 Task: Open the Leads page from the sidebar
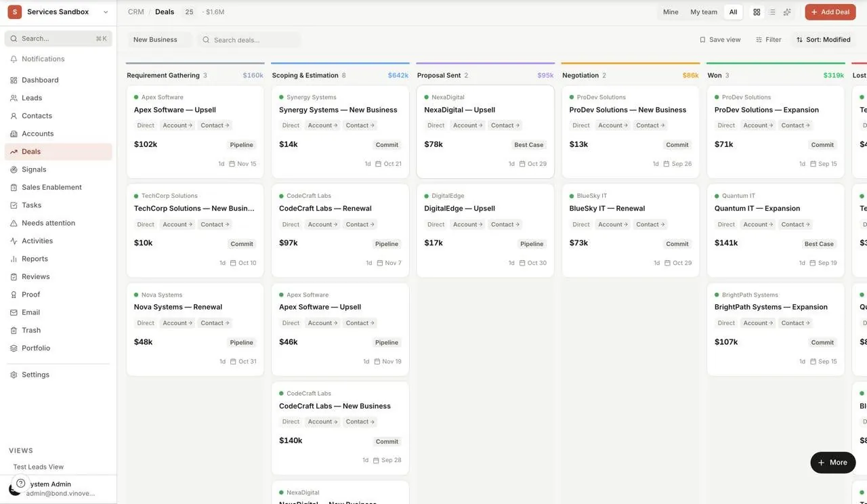[x=58, y=98]
